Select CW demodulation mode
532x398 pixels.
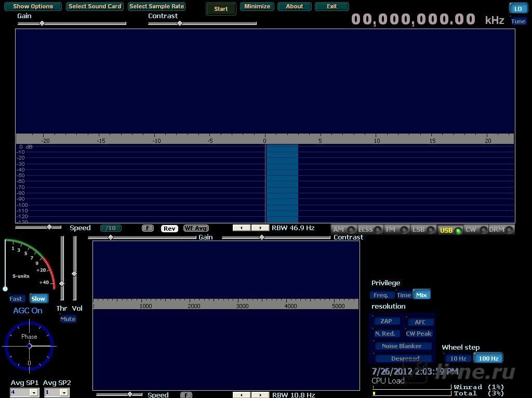476,230
